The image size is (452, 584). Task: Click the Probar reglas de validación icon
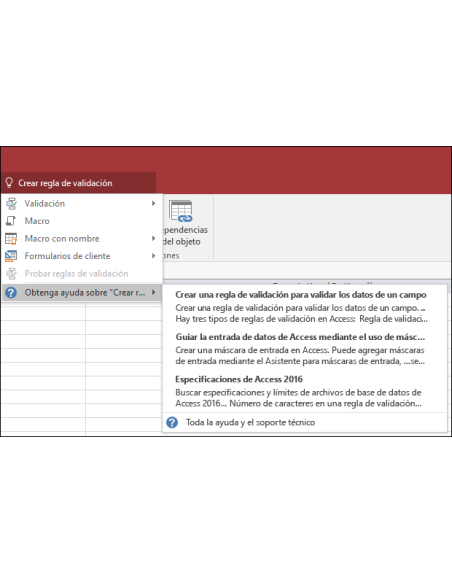[x=11, y=273]
